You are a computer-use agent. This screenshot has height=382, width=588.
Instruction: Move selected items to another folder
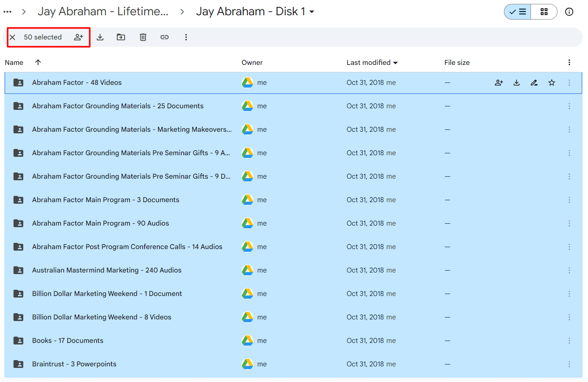tap(121, 37)
